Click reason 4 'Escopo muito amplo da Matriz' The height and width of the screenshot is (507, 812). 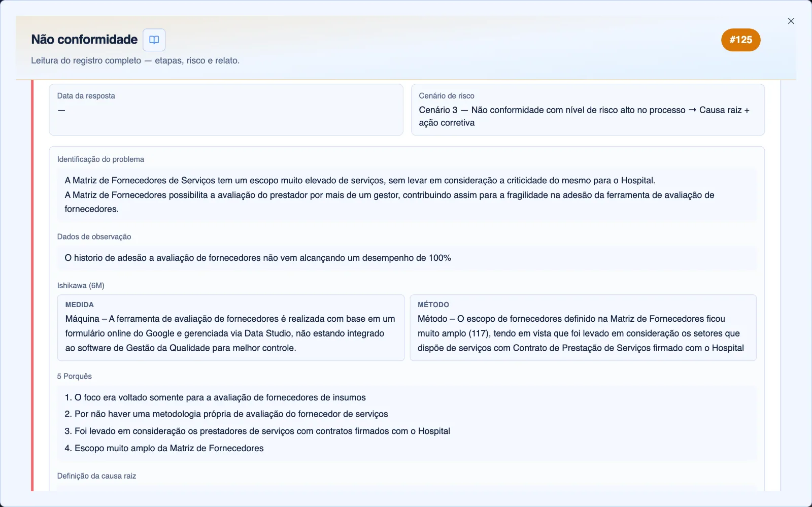coord(164,448)
